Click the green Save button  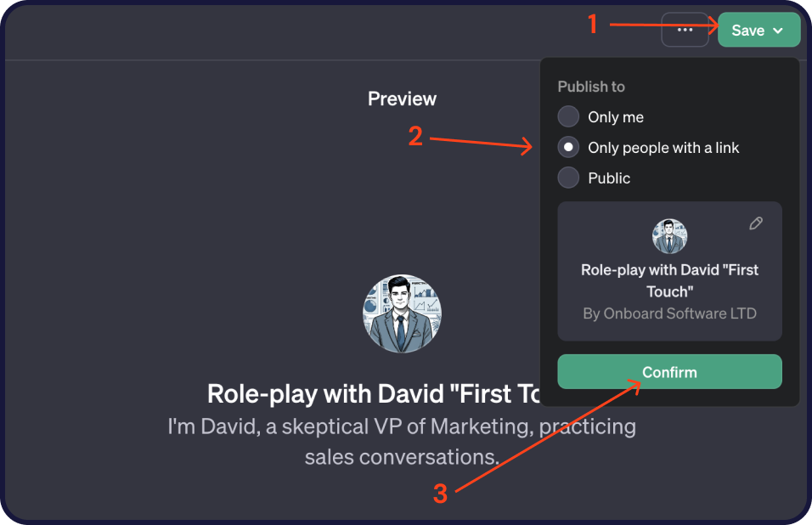[x=758, y=30]
